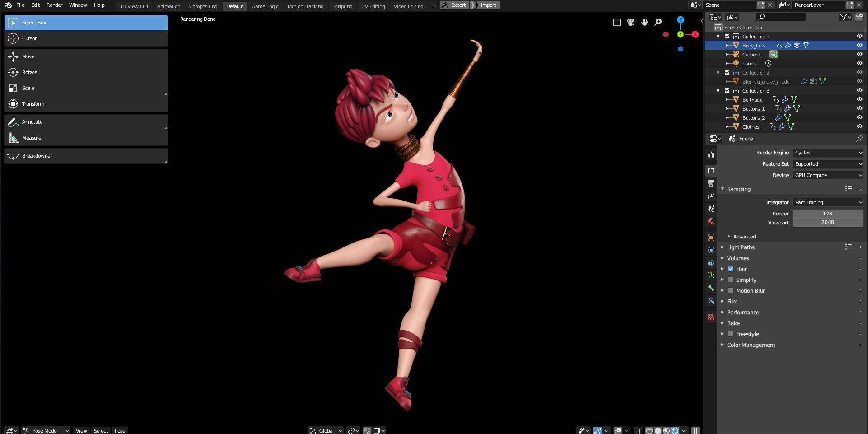
Task: Click the pan hand icon in viewport
Action: coord(644,22)
